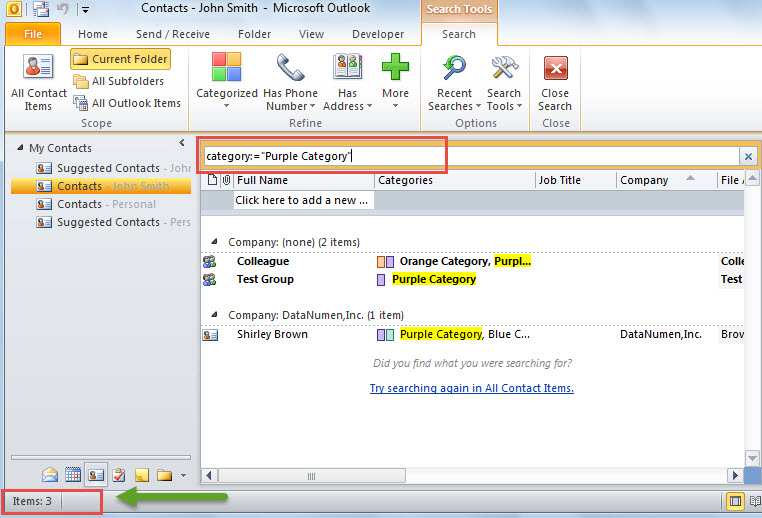Choose All Subfolders scope

click(119, 81)
